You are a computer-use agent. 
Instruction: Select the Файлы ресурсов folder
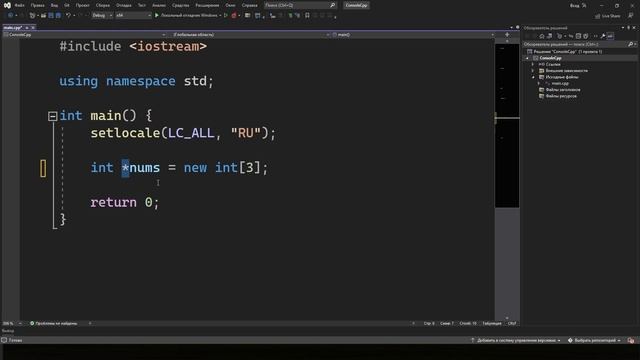click(561, 96)
